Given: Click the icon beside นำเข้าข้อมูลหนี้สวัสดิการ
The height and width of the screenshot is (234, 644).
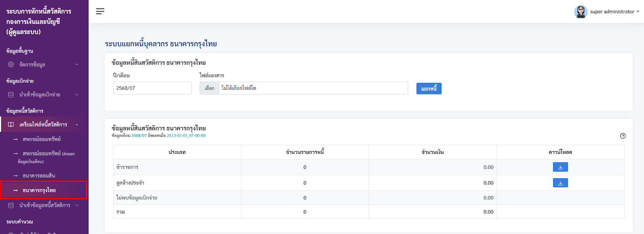Looking at the screenshot, I should [11, 205].
